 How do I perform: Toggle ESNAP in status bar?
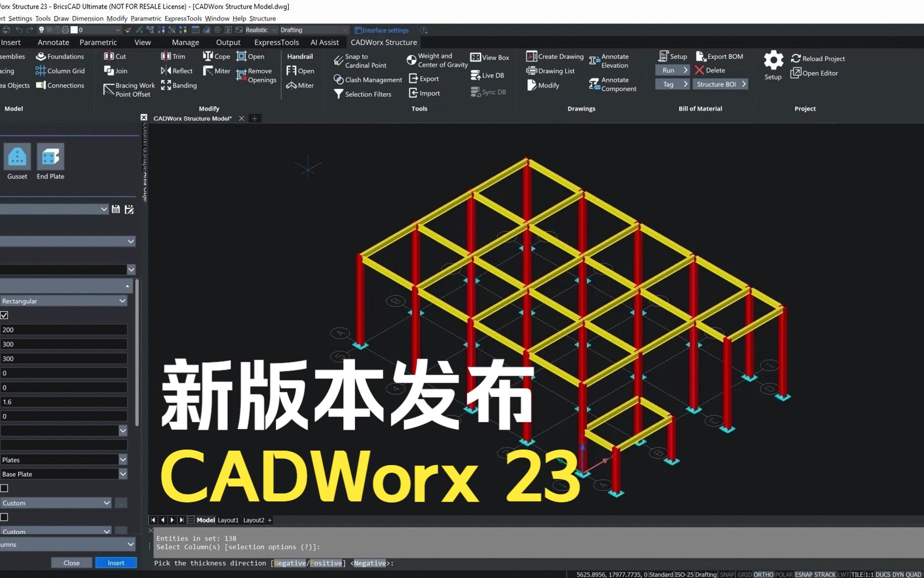point(804,574)
